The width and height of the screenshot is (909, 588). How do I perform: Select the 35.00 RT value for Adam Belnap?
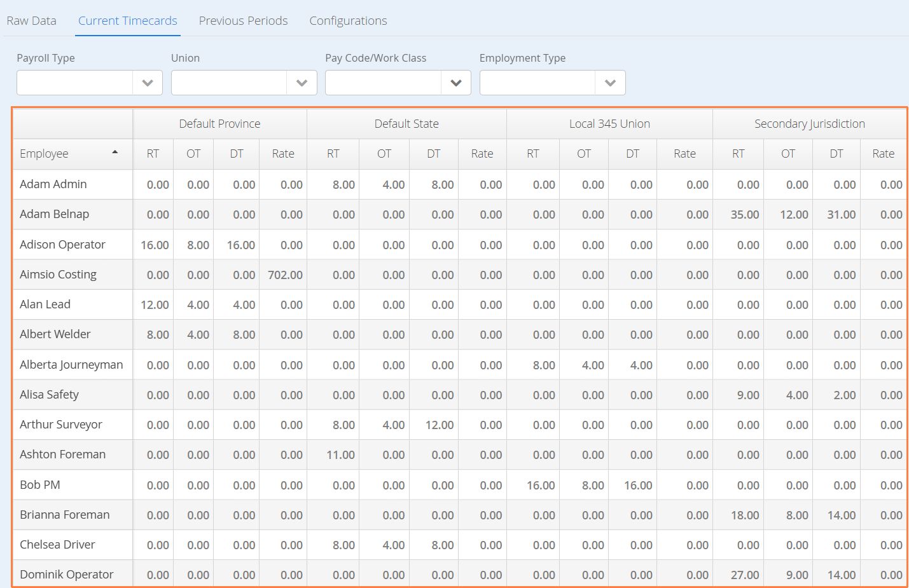click(745, 215)
